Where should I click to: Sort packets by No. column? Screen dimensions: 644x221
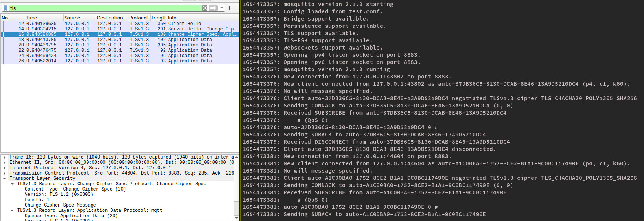(x=13, y=18)
